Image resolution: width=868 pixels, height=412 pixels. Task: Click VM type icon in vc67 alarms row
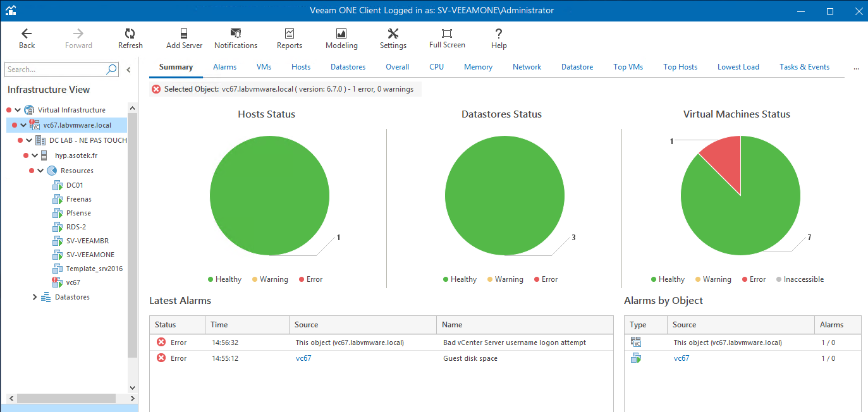point(636,358)
